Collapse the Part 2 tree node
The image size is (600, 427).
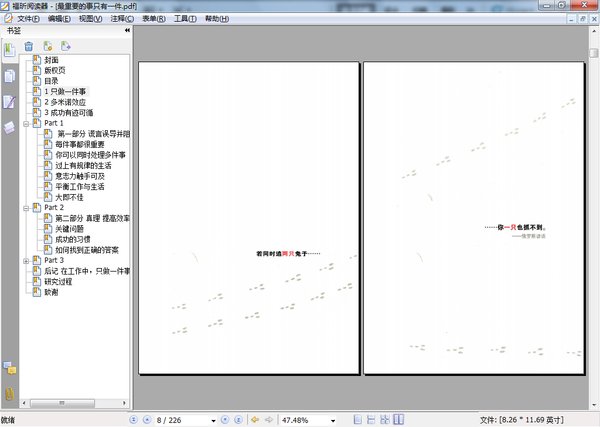click(x=26, y=208)
